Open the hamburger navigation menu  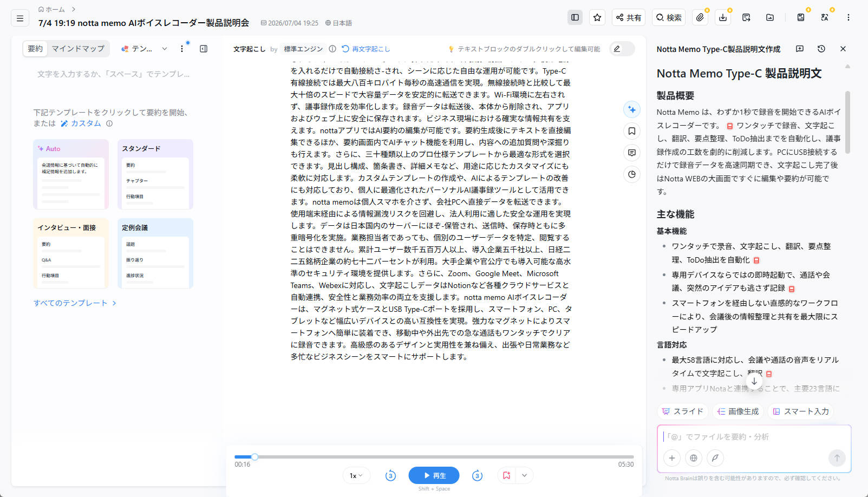coord(20,18)
